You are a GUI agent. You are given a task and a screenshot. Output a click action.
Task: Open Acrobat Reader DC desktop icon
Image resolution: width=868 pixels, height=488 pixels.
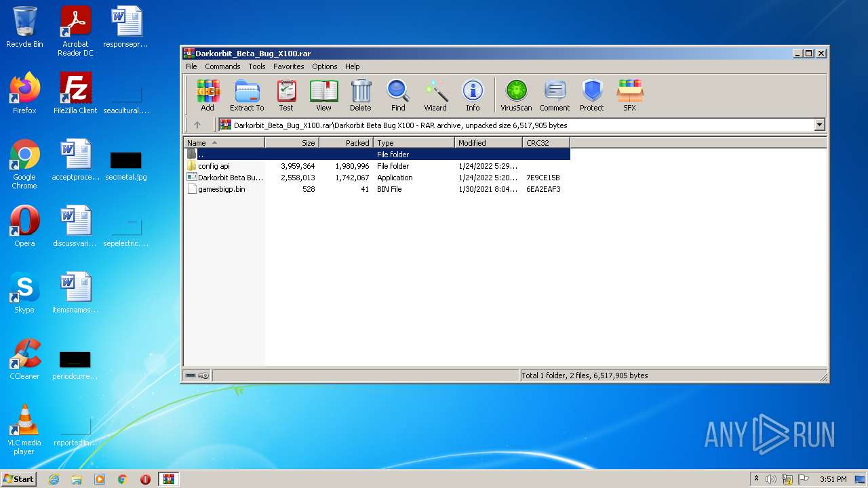click(75, 31)
